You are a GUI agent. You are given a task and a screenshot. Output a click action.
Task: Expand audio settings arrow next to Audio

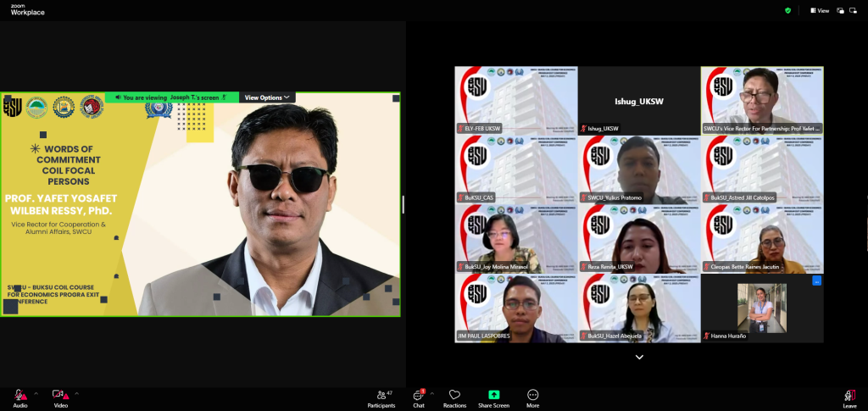click(x=36, y=393)
